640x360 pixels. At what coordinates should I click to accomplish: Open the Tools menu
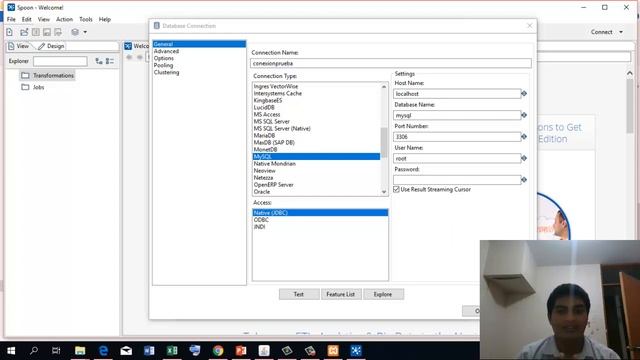click(86, 19)
